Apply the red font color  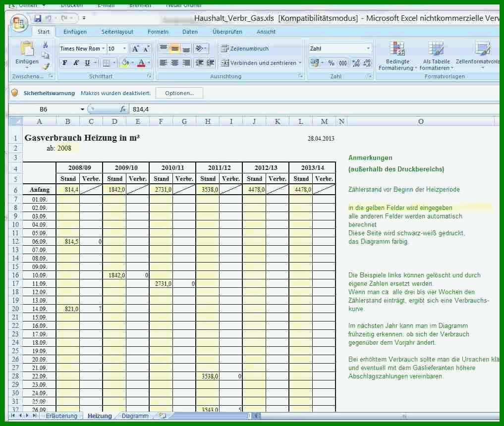(141, 63)
